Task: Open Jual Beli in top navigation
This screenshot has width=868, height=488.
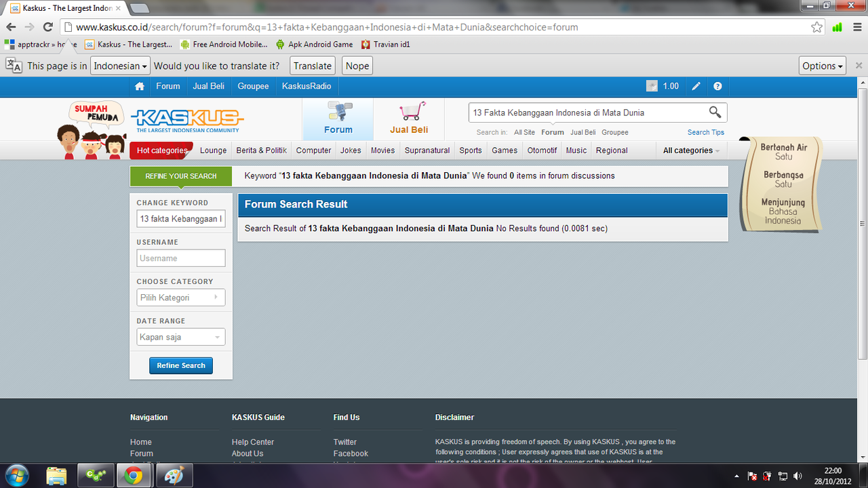Action: [x=209, y=86]
